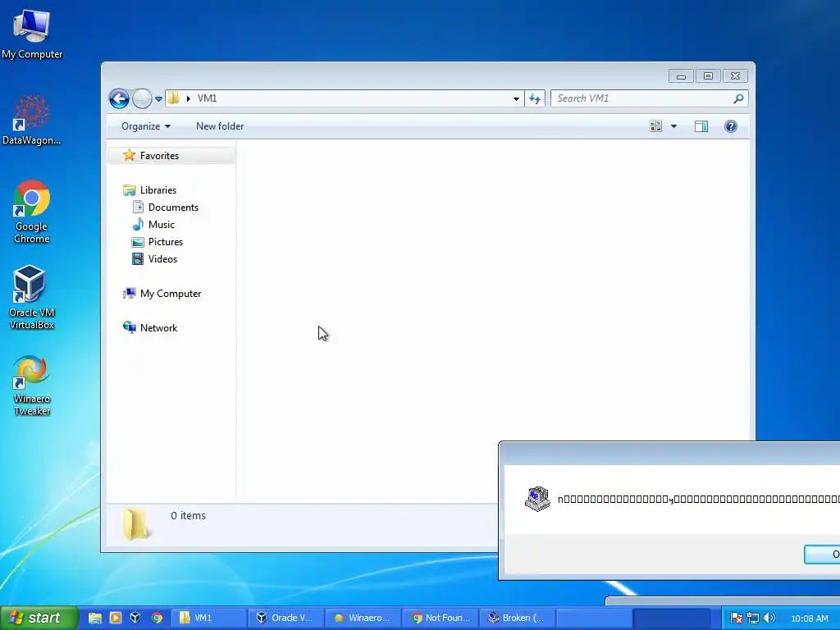This screenshot has height=630, width=840.
Task: Click the volume speaker tray icon
Action: (769, 619)
